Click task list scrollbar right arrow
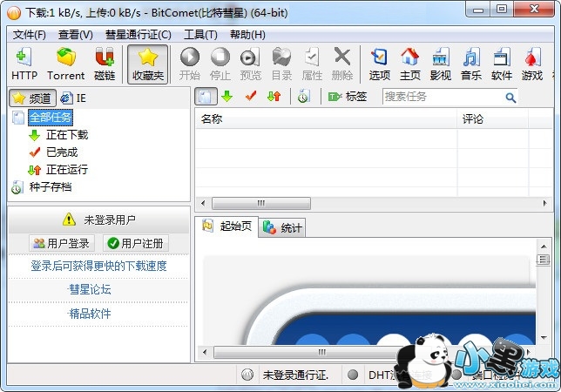Screen dimensions: 561x392 (x=545, y=204)
